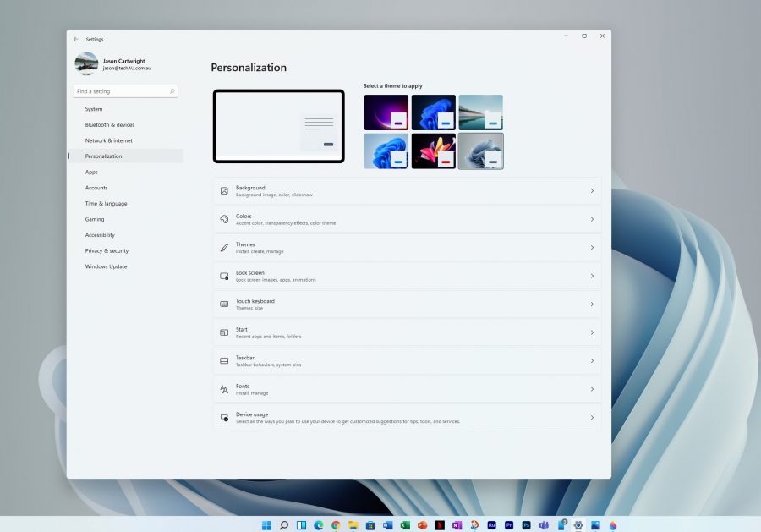Click the Touch keyboard icon

(x=224, y=304)
